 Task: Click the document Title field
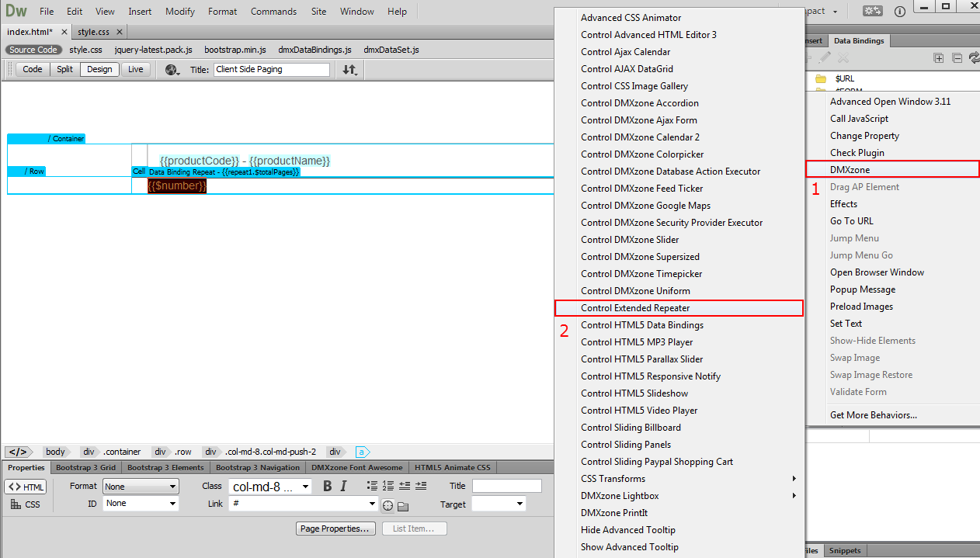click(272, 69)
